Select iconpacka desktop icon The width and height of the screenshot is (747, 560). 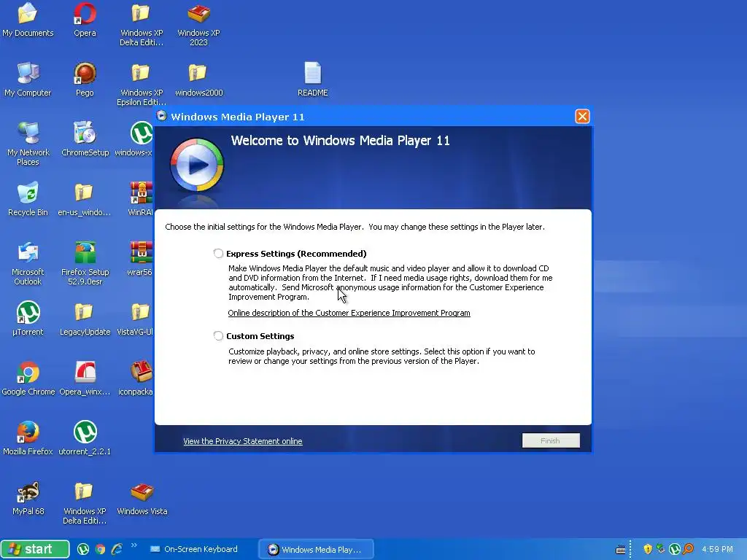[x=135, y=378]
